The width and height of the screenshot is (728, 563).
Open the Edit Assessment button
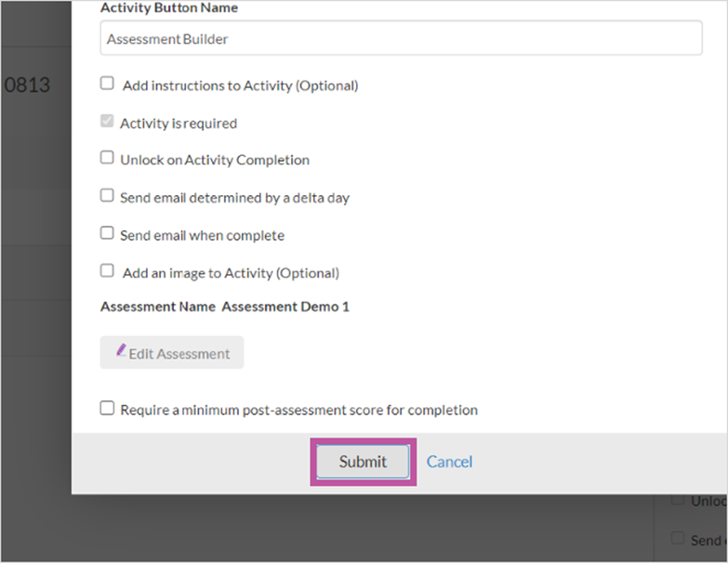(x=172, y=352)
